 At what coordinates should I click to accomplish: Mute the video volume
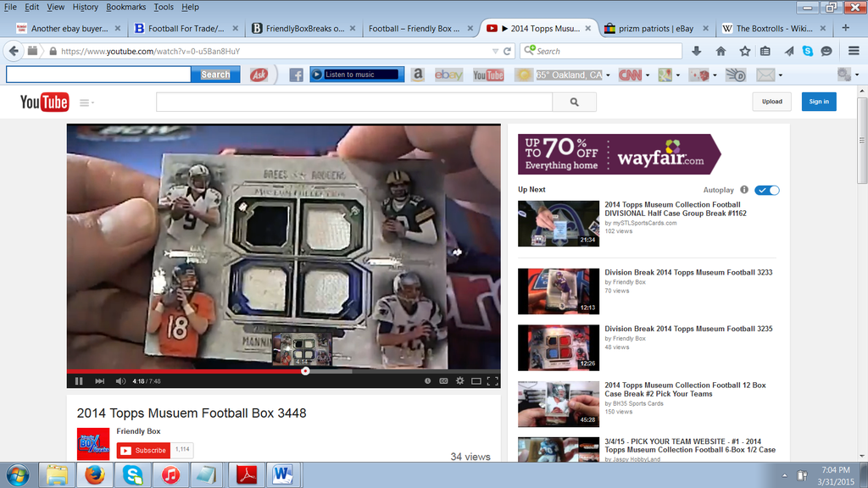pos(120,381)
